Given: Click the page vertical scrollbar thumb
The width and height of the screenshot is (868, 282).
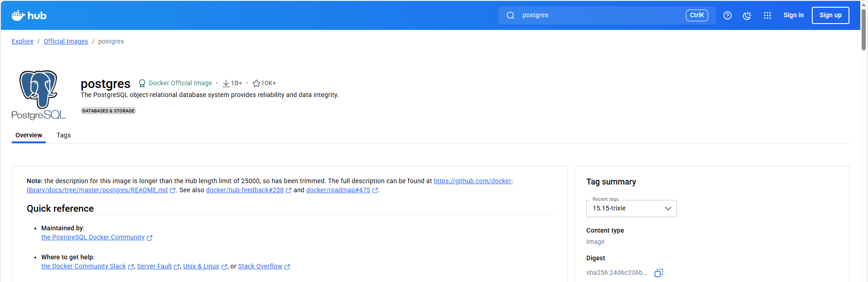Looking at the screenshot, I should pos(864,29).
